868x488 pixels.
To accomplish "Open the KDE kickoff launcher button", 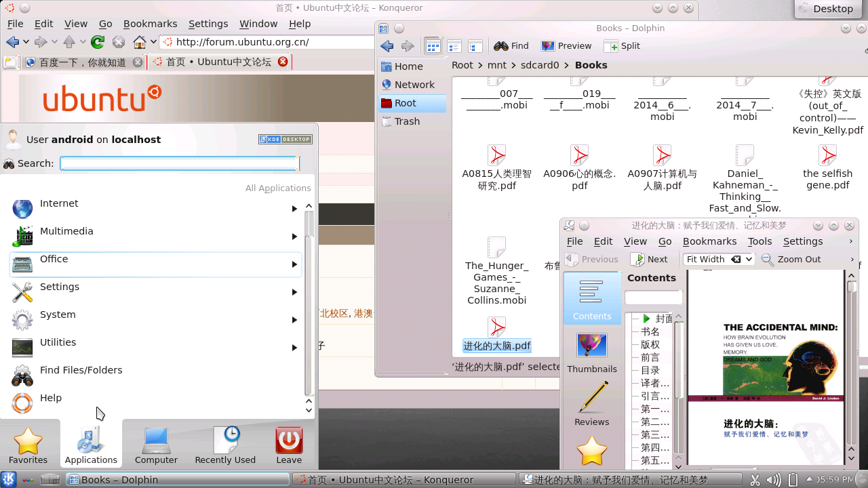I will pos(9,479).
